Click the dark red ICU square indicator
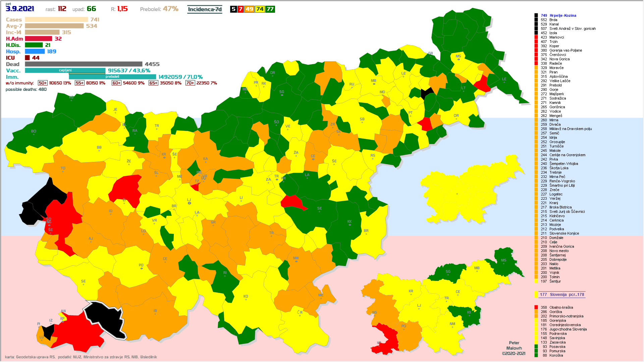The image size is (644, 362). click(x=28, y=58)
